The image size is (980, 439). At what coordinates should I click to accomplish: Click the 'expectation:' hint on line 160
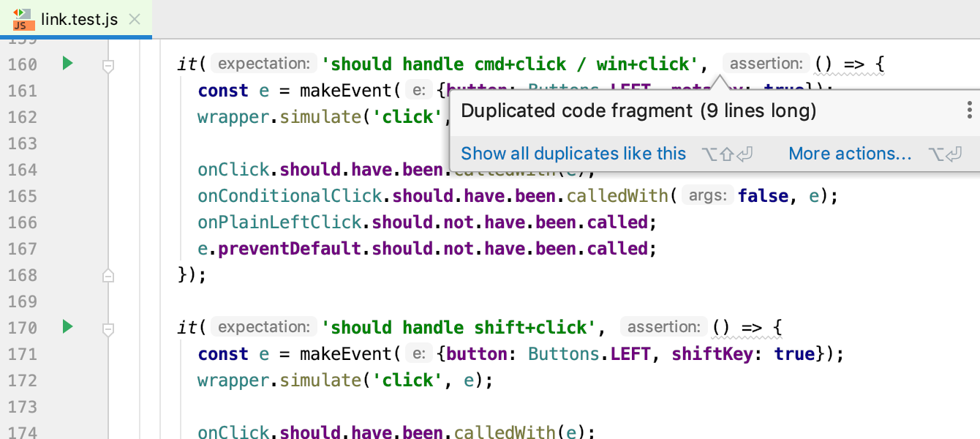(x=264, y=64)
